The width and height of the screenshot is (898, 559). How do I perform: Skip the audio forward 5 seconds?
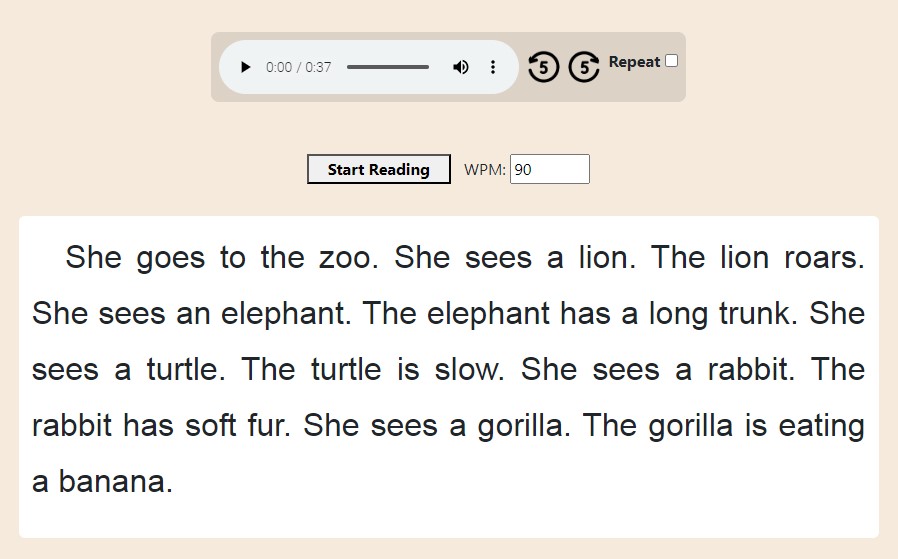584,67
